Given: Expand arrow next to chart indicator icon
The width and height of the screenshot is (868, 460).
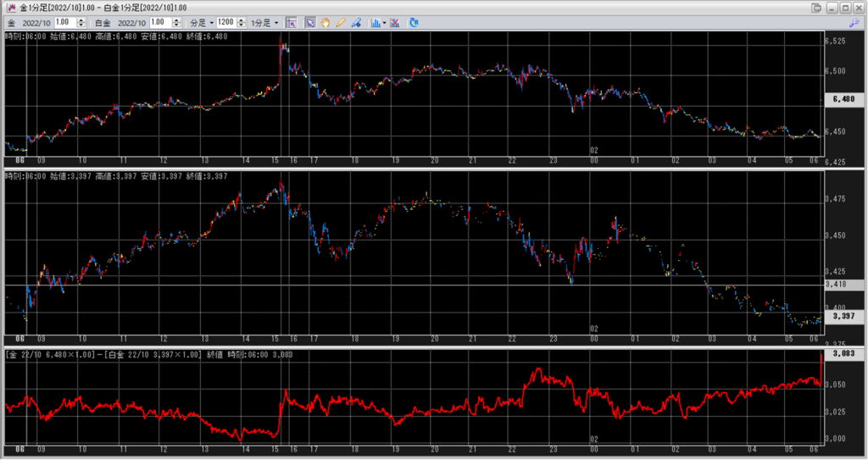Looking at the screenshot, I should (x=385, y=22).
